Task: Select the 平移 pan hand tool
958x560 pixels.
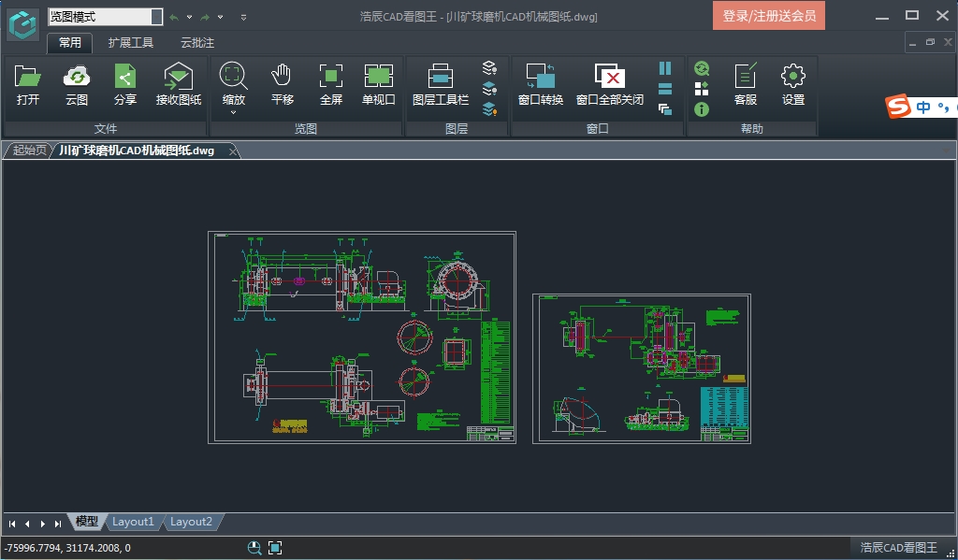Action: click(282, 85)
